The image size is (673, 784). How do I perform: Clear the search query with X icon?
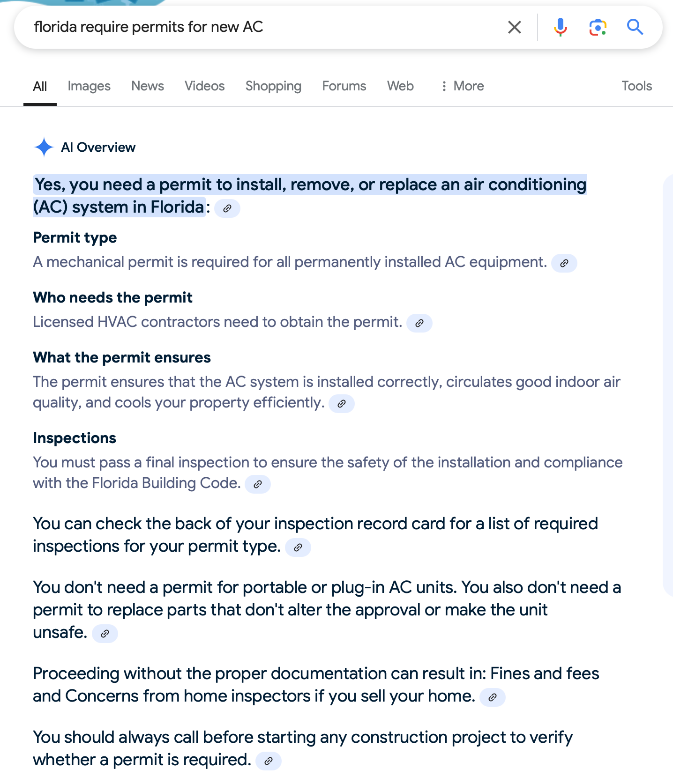(x=515, y=27)
